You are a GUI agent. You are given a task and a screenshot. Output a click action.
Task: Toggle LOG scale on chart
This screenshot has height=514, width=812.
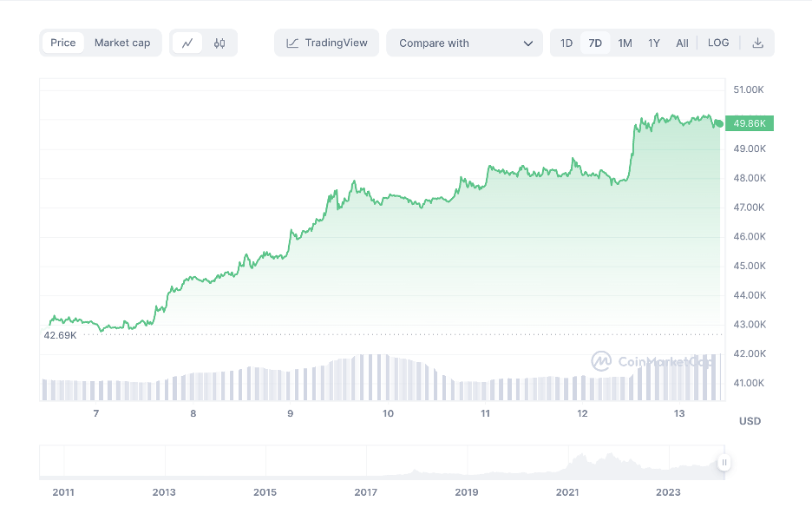[x=718, y=43]
